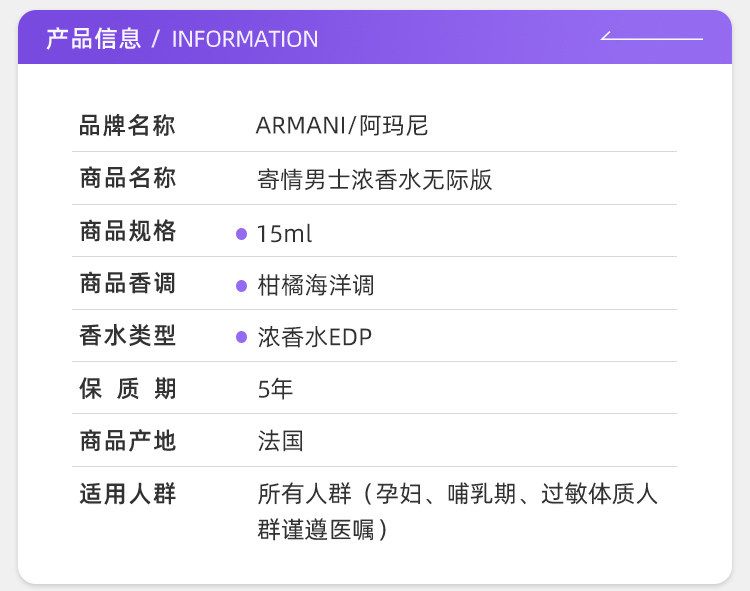Click the purple bullet beside 柑橘海洋调
Viewport: 750px width, 591px height.
(x=241, y=286)
